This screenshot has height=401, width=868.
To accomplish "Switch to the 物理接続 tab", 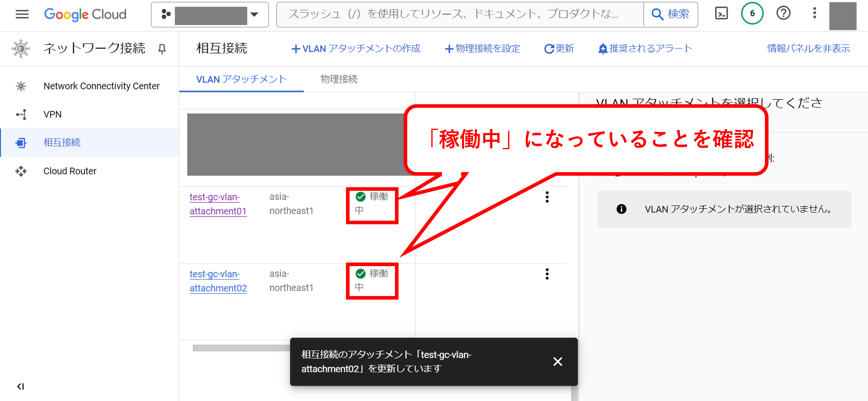I will tap(339, 79).
